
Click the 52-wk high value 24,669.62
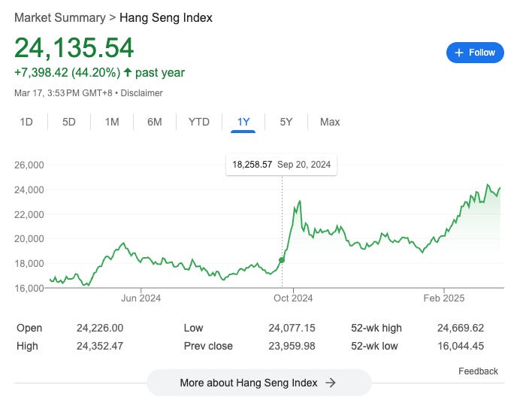click(x=461, y=328)
